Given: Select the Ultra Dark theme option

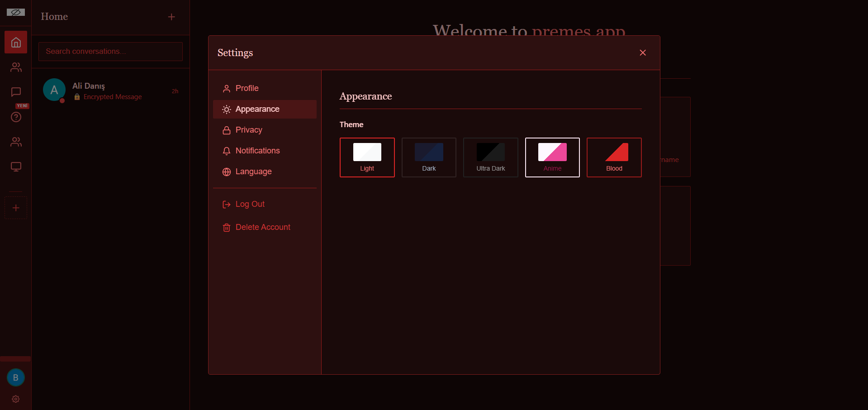Looking at the screenshot, I should pos(490,157).
